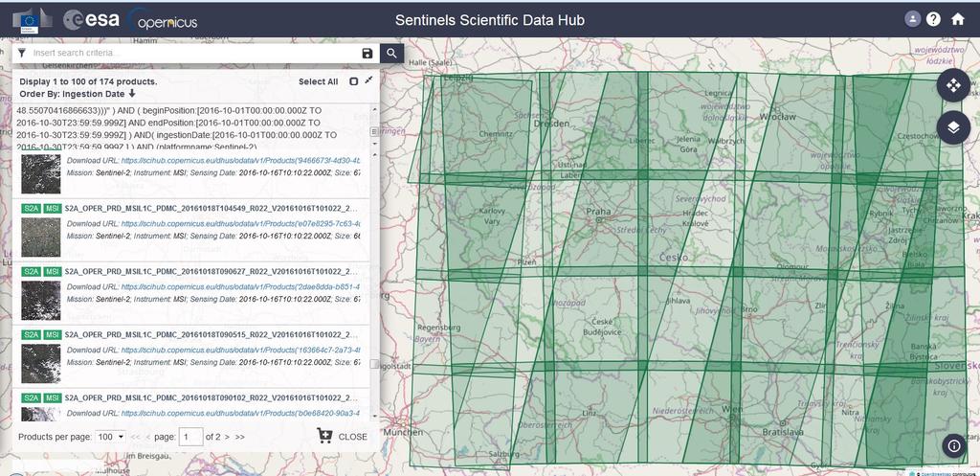
Task: Click Bratislava label on the map
Action: click(x=783, y=432)
